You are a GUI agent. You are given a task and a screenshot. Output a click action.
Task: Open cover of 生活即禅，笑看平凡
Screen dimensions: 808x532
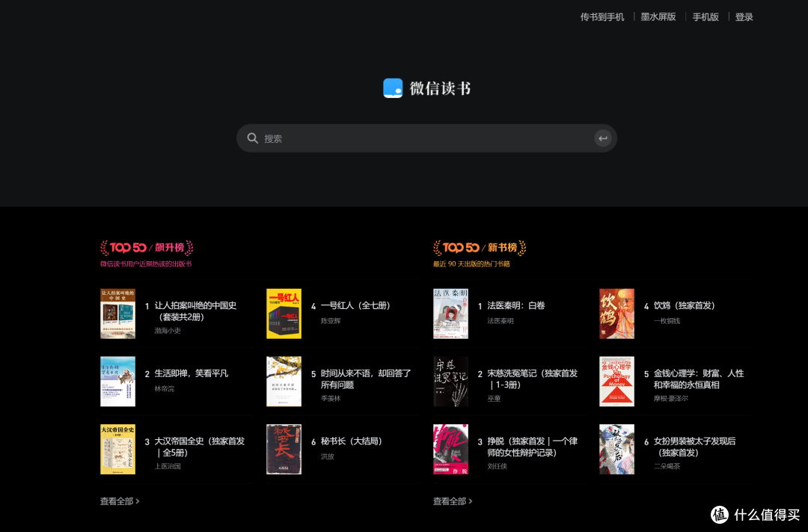click(x=117, y=382)
